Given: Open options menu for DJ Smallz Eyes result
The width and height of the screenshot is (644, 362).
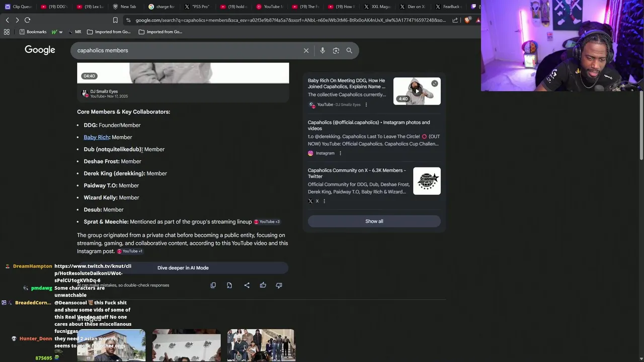Looking at the screenshot, I should tap(366, 105).
